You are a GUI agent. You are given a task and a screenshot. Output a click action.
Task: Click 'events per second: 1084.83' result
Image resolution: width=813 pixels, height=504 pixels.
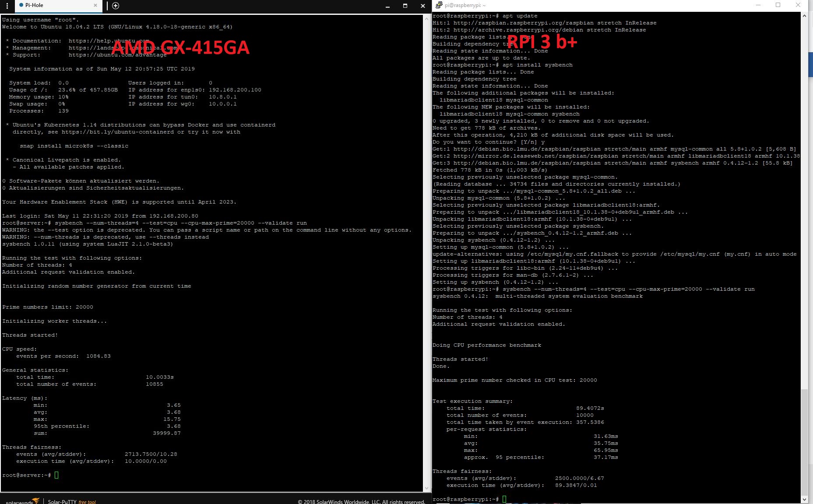click(63, 356)
